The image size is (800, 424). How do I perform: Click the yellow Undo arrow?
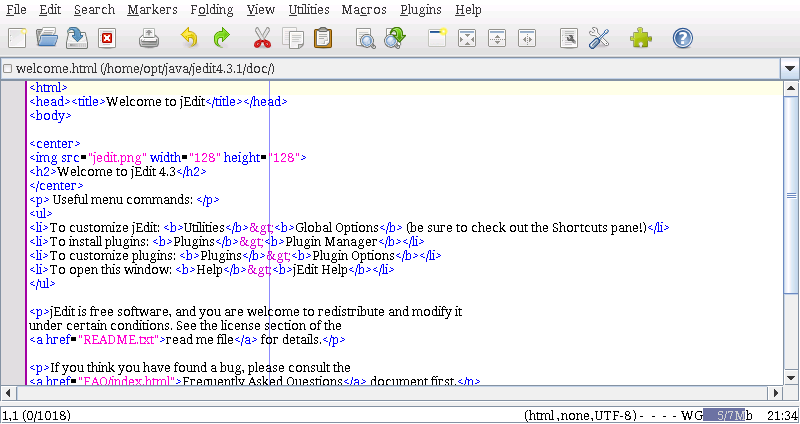point(190,39)
